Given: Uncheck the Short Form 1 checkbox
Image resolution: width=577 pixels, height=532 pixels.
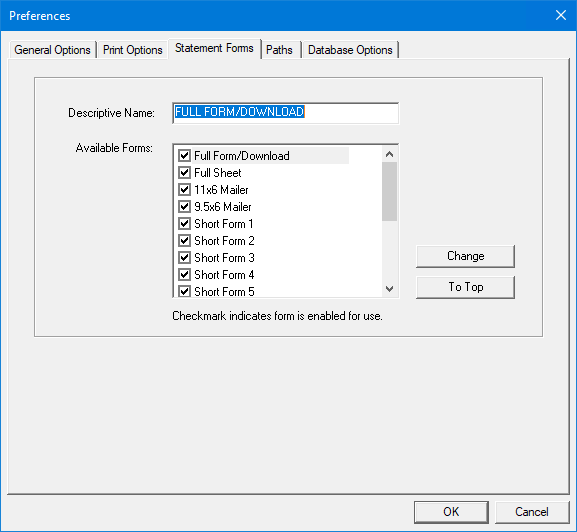Looking at the screenshot, I should click(x=184, y=224).
